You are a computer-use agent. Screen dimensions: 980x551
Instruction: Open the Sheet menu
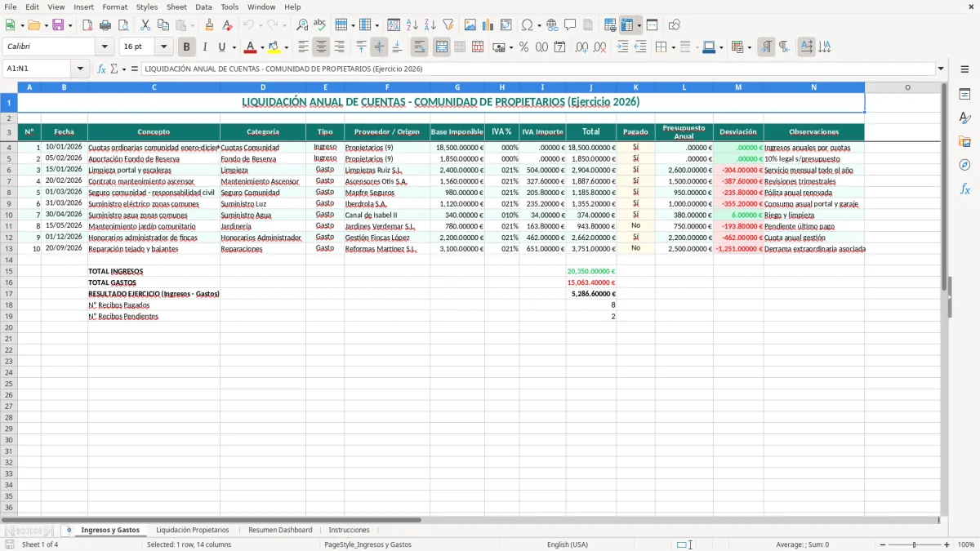click(176, 7)
